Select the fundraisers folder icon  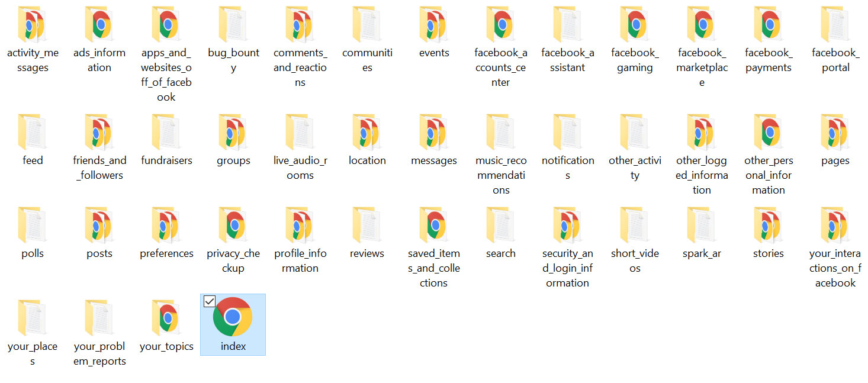(166, 132)
